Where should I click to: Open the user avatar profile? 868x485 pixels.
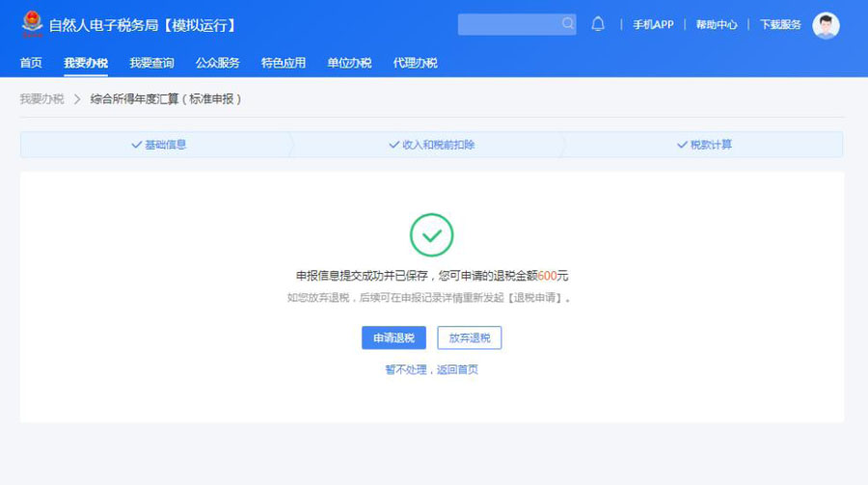[826, 25]
